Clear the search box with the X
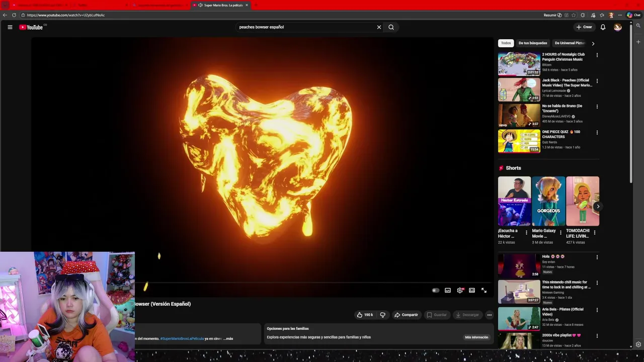Image resolution: width=644 pixels, height=362 pixels. pos(379,27)
